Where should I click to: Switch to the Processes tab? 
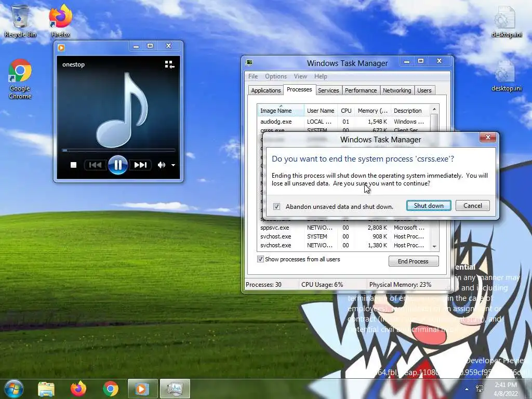[x=299, y=89]
